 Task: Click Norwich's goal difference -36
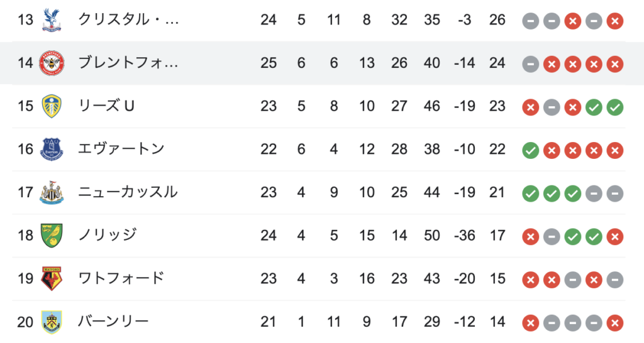coord(465,236)
